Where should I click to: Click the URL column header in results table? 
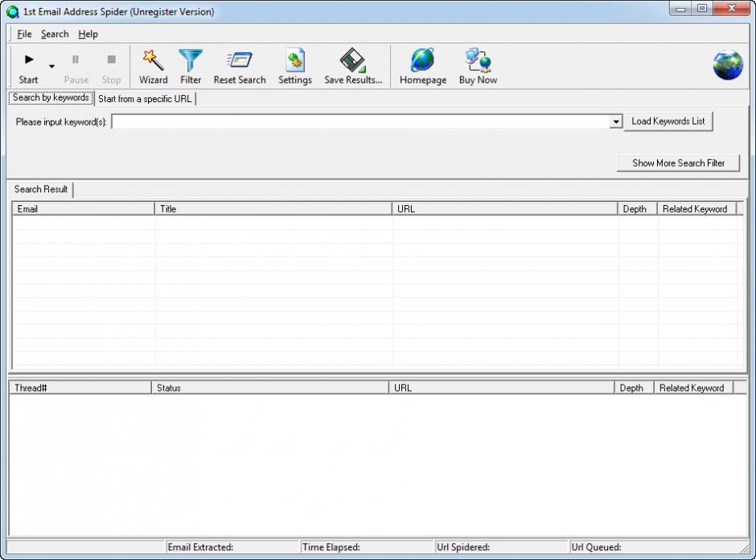pyautogui.click(x=504, y=209)
